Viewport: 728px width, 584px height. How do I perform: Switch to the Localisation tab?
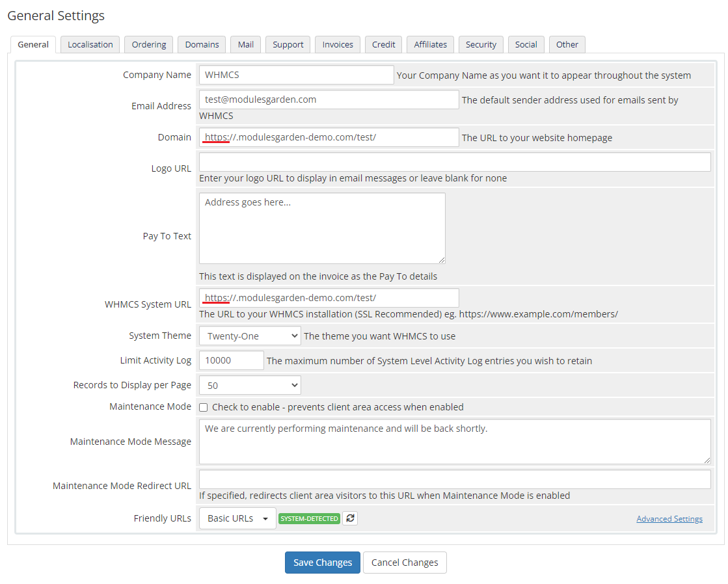point(90,45)
